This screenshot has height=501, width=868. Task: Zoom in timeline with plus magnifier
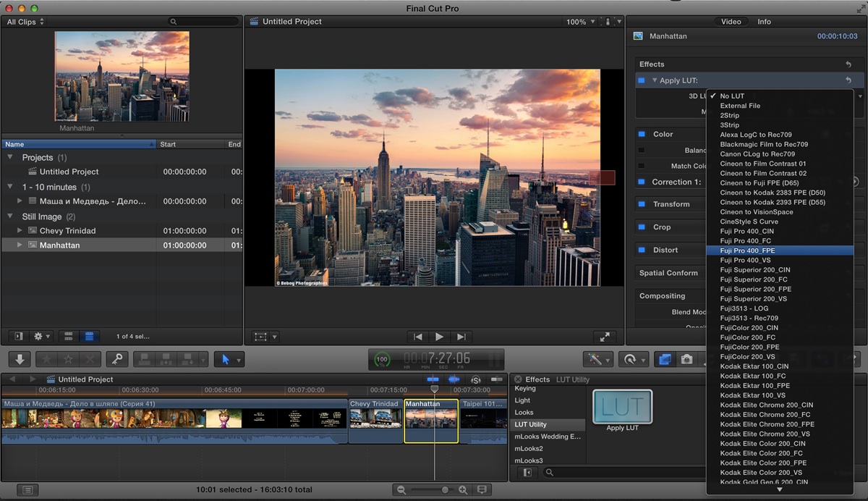click(463, 490)
